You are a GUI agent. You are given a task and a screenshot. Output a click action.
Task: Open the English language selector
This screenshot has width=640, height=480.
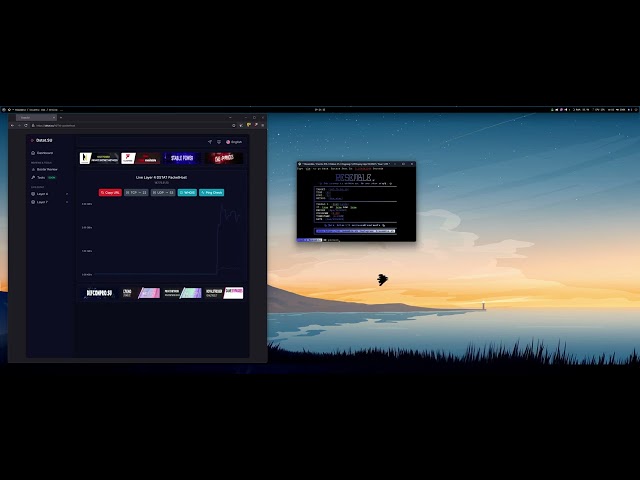click(234, 142)
